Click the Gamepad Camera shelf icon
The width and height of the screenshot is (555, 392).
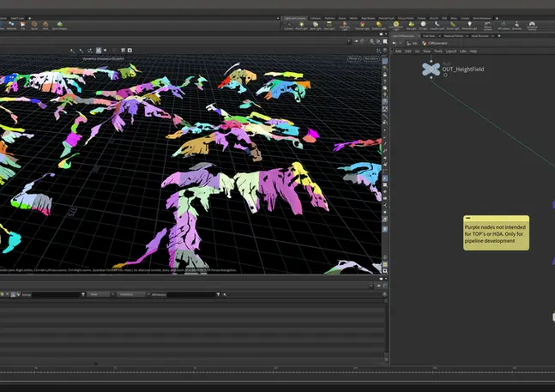[533, 25]
